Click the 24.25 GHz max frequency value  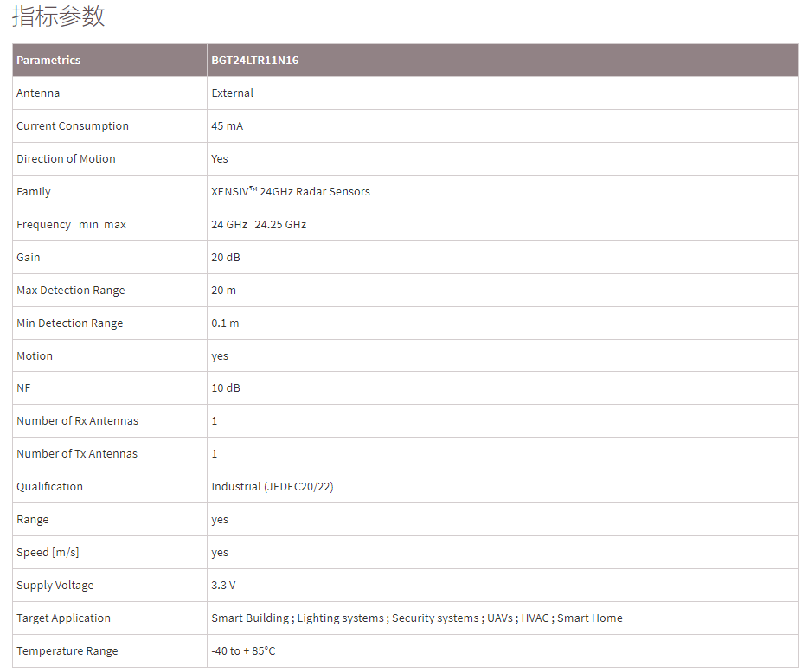click(280, 225)
